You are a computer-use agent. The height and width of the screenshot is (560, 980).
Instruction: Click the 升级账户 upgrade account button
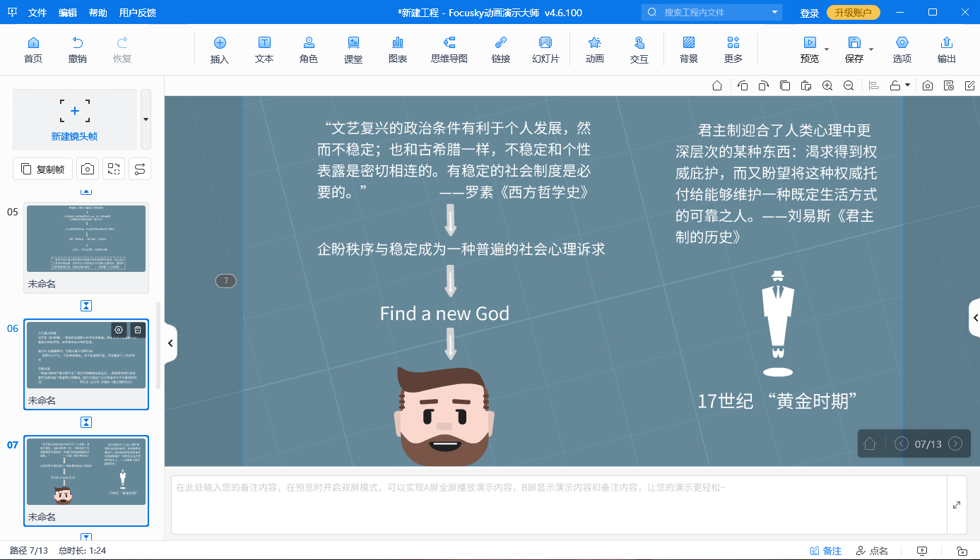point(854,13)
